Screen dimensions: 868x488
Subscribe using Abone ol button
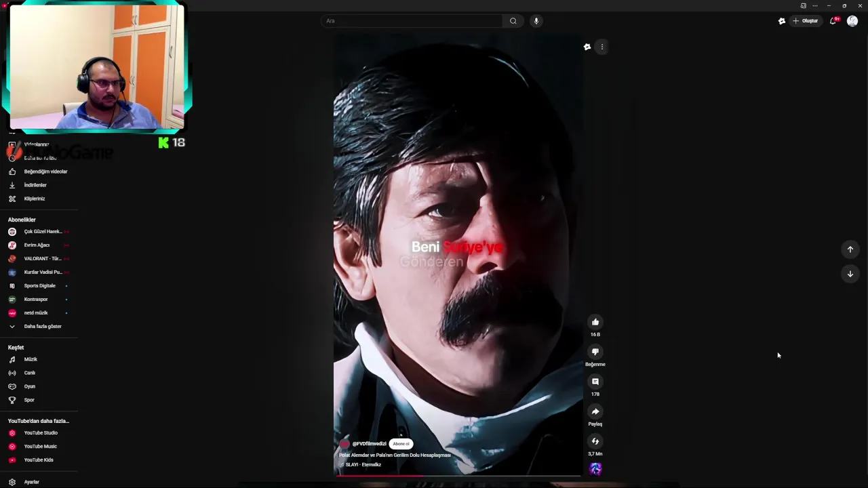coord(401,444)
